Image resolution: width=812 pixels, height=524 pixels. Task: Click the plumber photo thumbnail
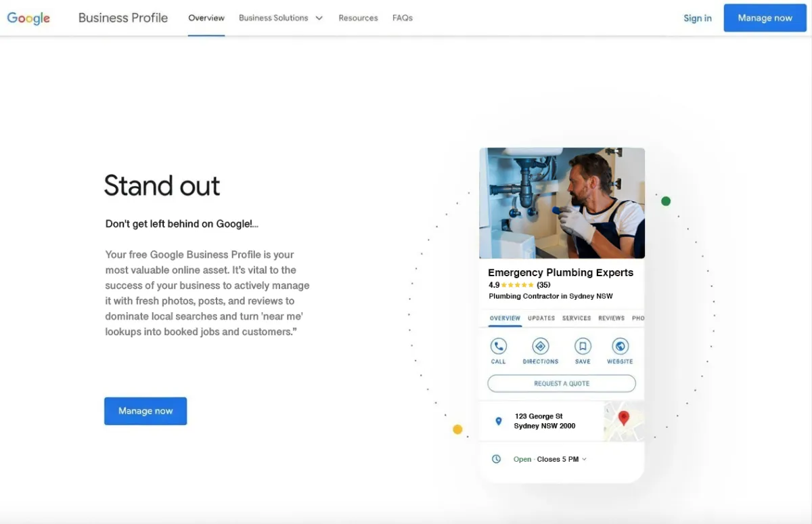tap(562, 203)
